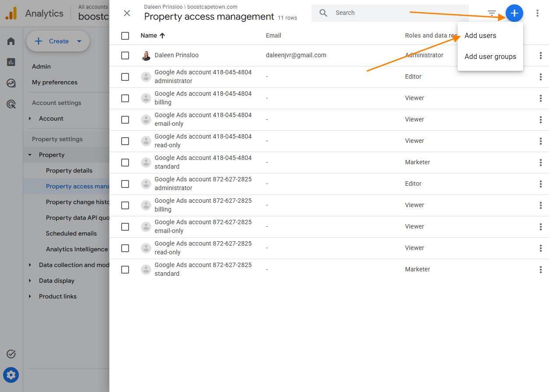
Task: Check the 872-627-2825 administrator row
Action: [x=125, y=184]
